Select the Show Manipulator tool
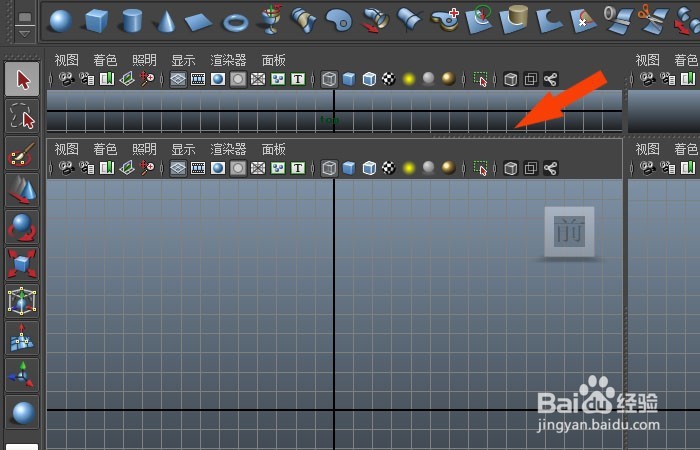The width and height of the screenshot is (700, 450). tap(22, 375)
